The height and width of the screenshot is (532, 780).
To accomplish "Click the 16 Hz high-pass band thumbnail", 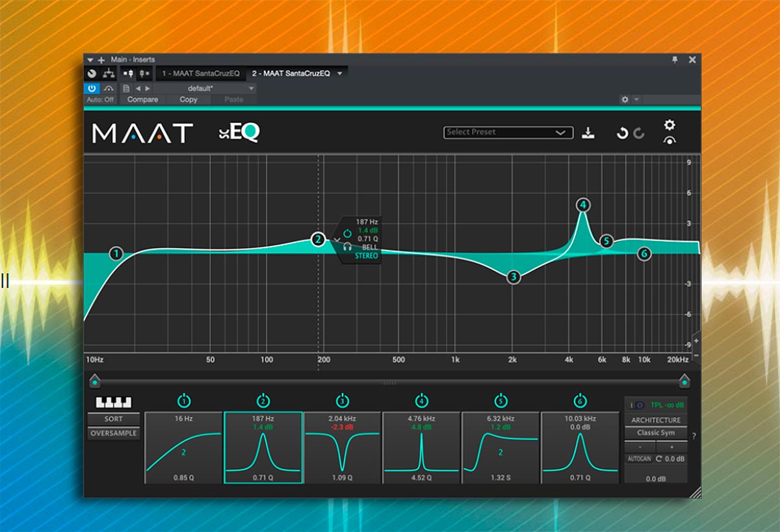I will tap(183, 448).
